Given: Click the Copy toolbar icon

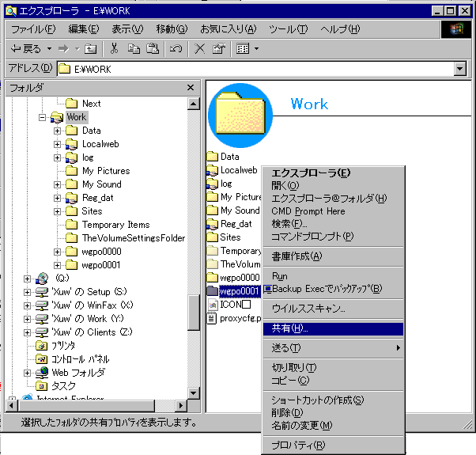Looking at the screenshot, I should click(x=134, y=49).
